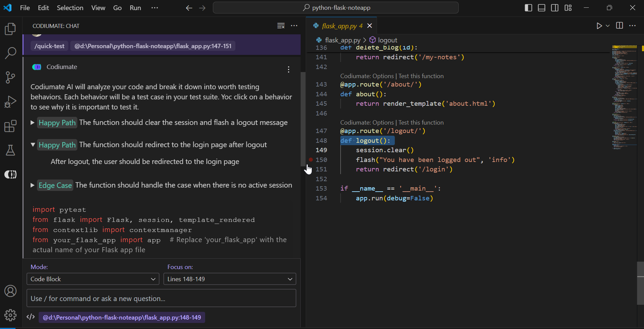
Task: Open the Extensions view
Action: [10, 126]
